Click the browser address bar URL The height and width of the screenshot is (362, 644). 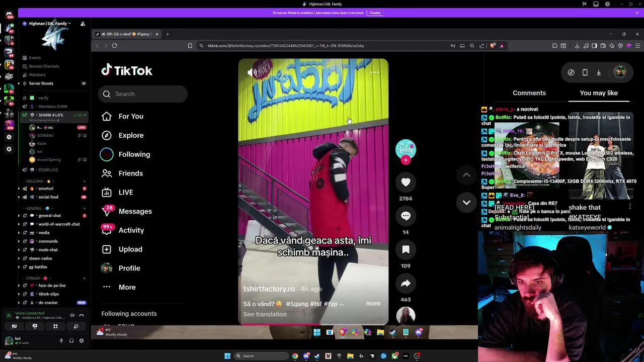pos(285,46)
